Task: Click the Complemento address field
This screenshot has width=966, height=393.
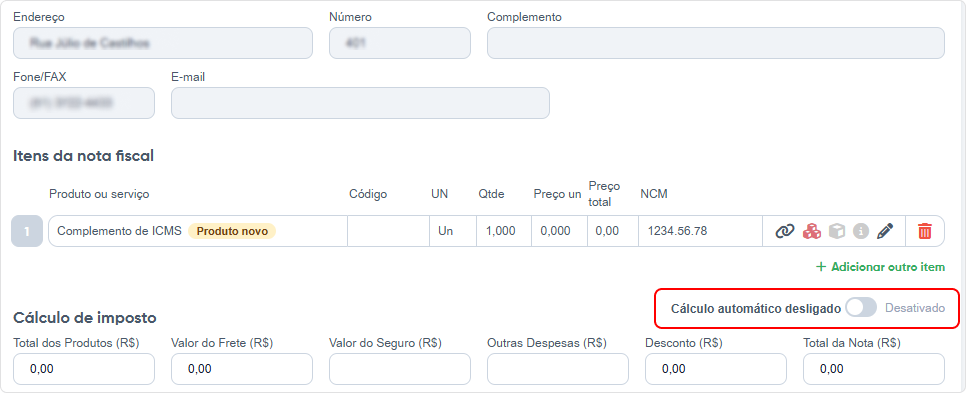Action: [x=716, y=43]
